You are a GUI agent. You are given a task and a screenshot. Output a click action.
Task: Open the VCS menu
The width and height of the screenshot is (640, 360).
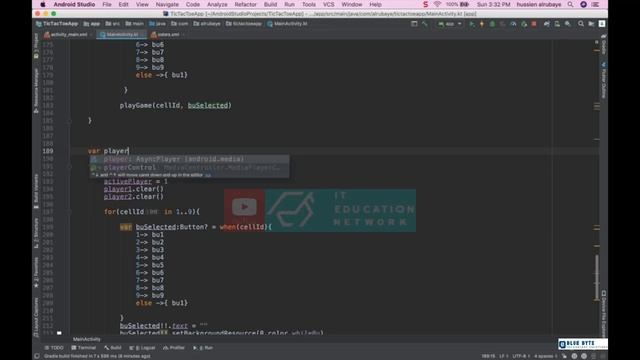[x=329, y=4]
